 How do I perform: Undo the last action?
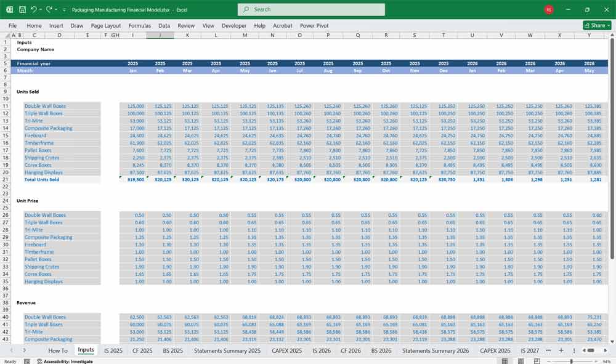(x=33, y=10)
